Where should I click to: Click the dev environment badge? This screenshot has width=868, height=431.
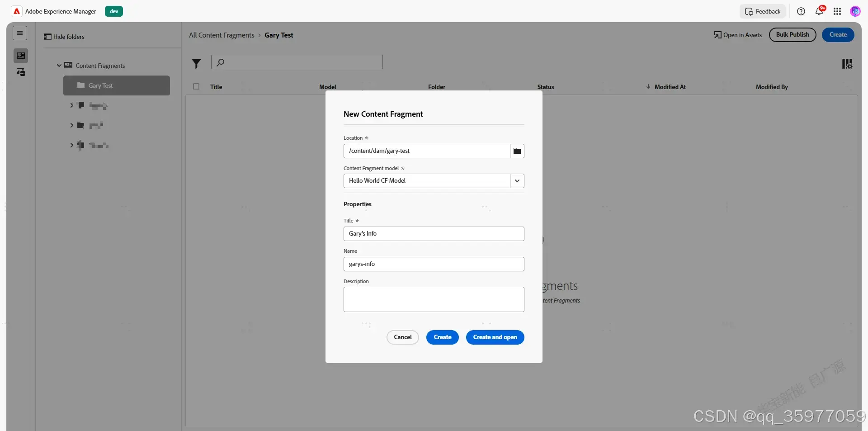coord(114,11)
